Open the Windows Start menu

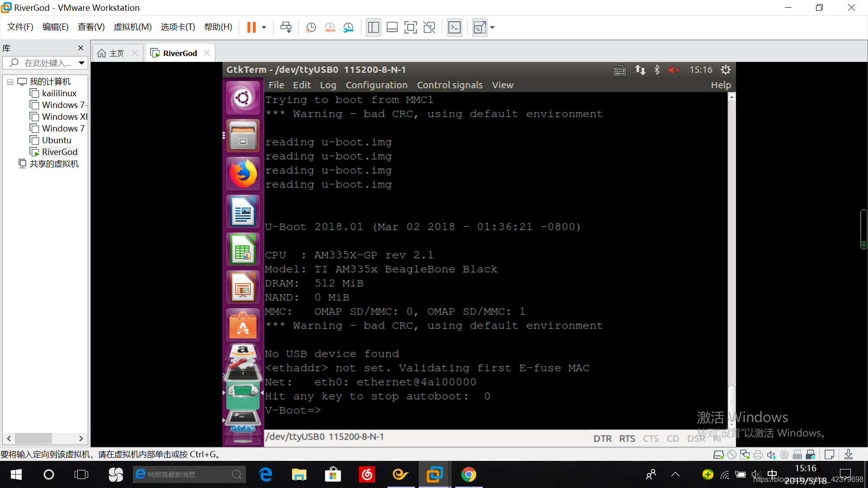16,474
